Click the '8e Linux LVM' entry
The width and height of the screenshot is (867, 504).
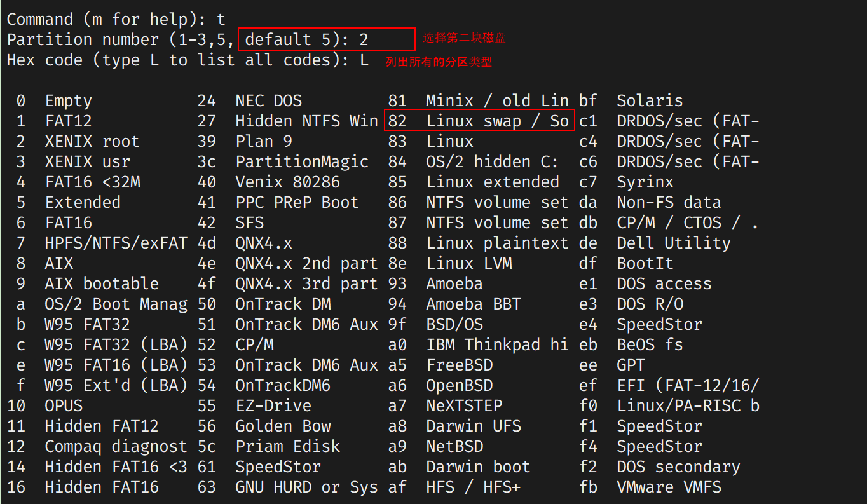click(450, 263)
